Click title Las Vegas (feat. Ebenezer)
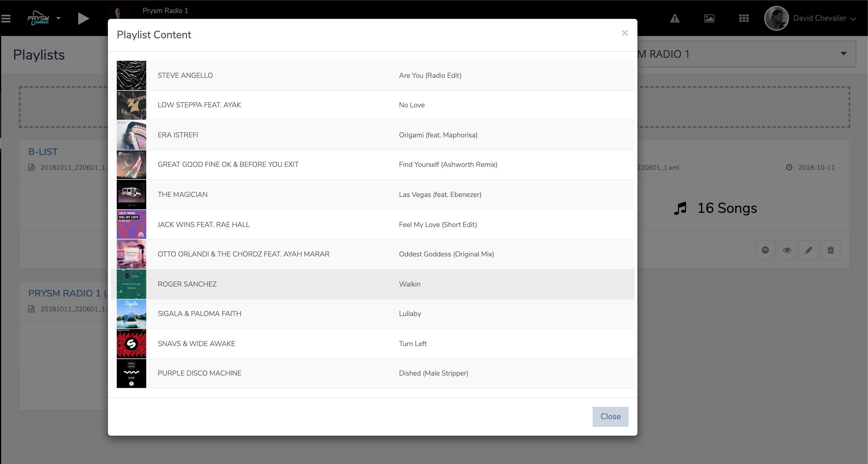 pyautogui.click(x=440, y=195)
